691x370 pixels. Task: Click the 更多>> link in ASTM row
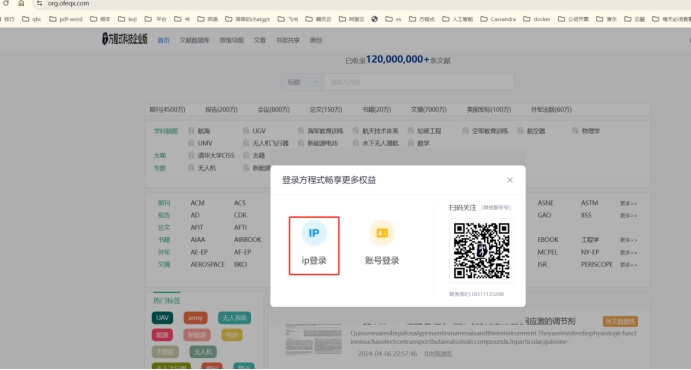(x=628, y=204)
